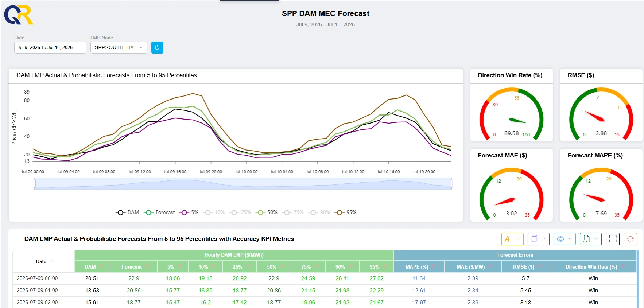Click sort icon on the 50% column
Screen dimensions: 644x308
(283, 266)
